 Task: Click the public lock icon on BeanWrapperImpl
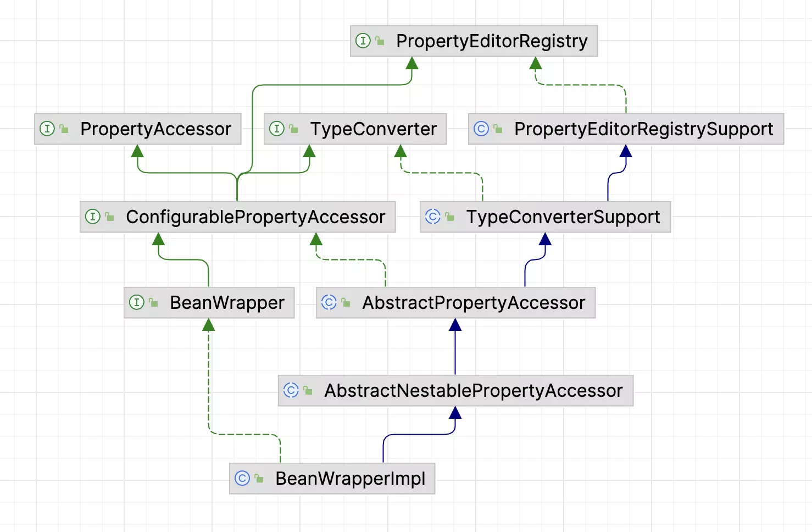point(259,478)
